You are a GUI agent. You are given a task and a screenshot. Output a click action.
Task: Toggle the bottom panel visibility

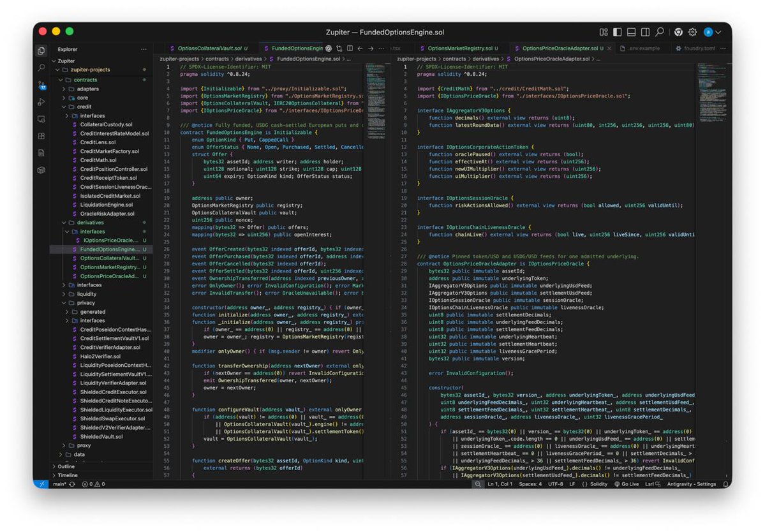pos(631,32)
